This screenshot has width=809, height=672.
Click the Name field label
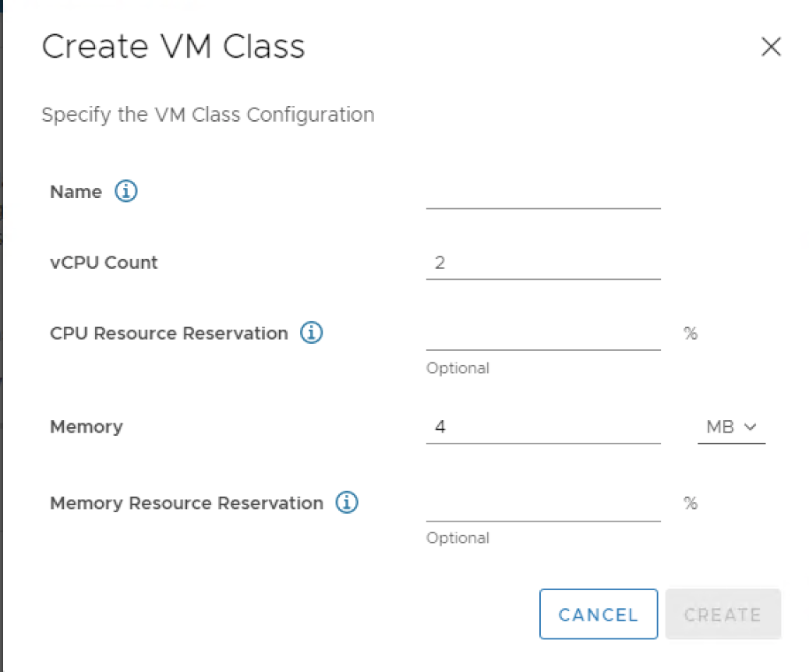coord(76,192)
